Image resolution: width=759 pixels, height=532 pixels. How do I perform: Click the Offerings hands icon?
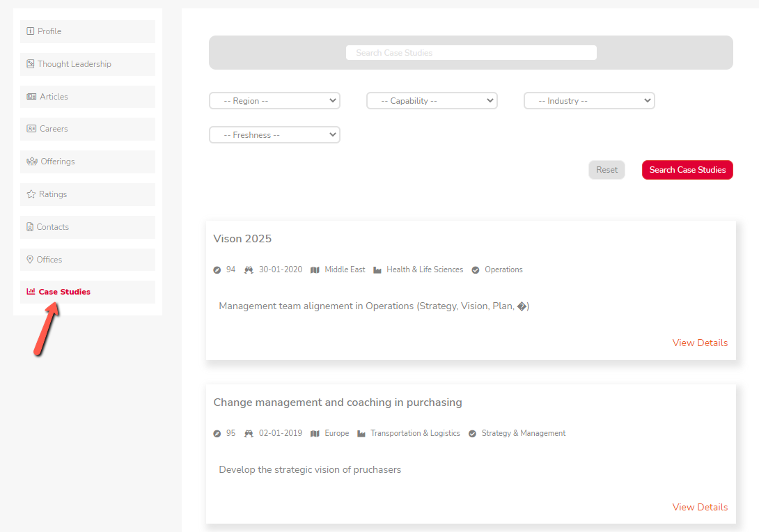(32, 161)
